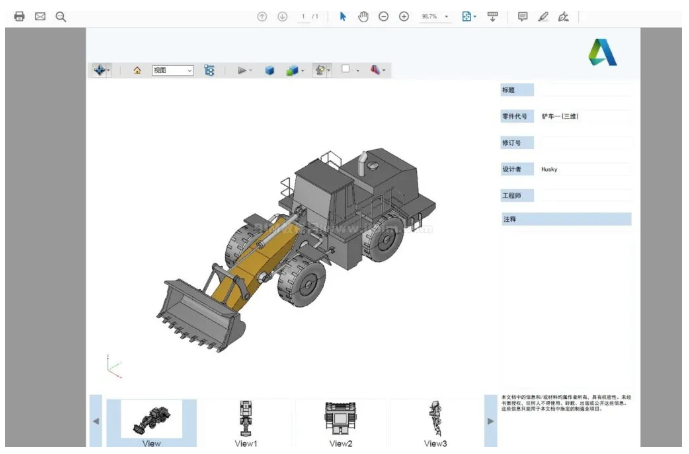This screenshot has height=454, width=689.
Task: Click the page number input field
Action: coord(303,17)
